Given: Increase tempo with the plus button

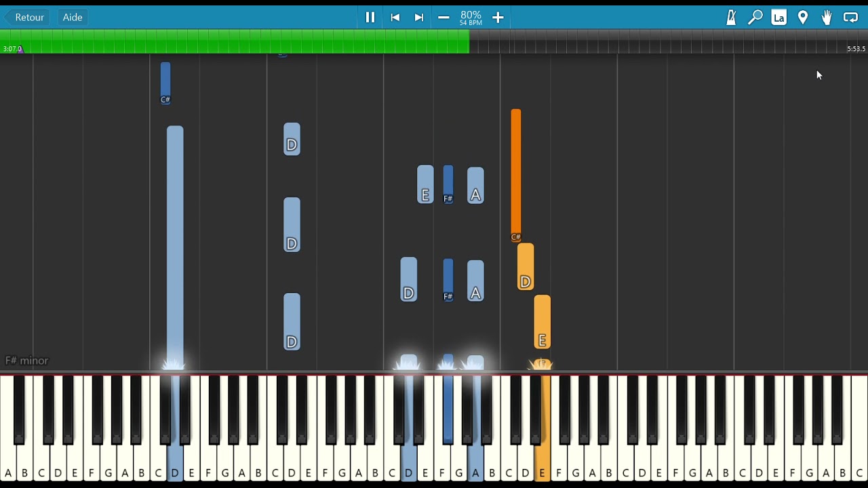Looking at the screenshot, I should tap(498, 18).
